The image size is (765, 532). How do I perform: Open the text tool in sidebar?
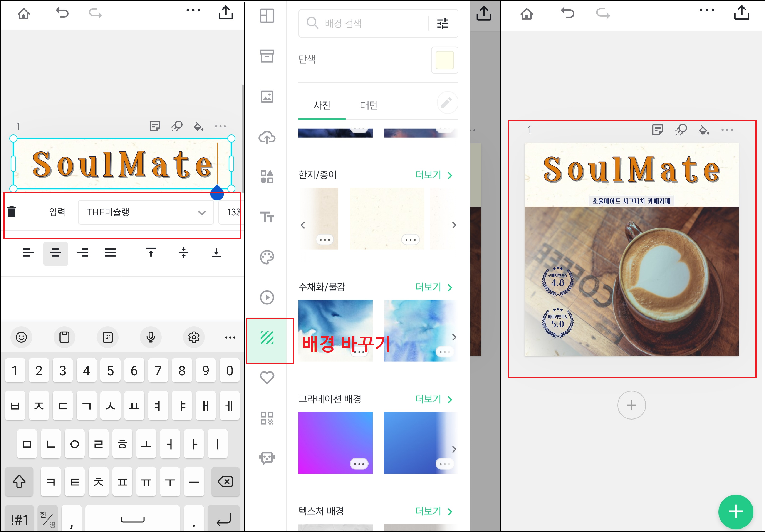click(267, 217)
